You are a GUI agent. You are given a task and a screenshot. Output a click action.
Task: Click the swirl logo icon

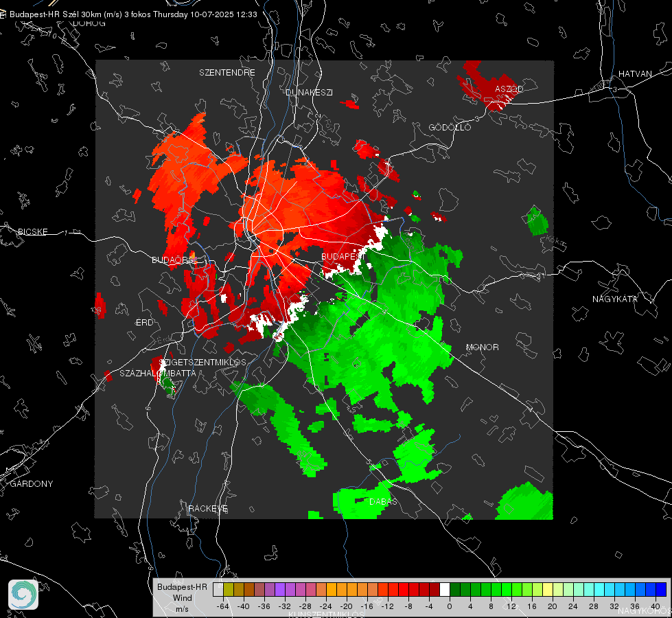[x=23, y=595]
